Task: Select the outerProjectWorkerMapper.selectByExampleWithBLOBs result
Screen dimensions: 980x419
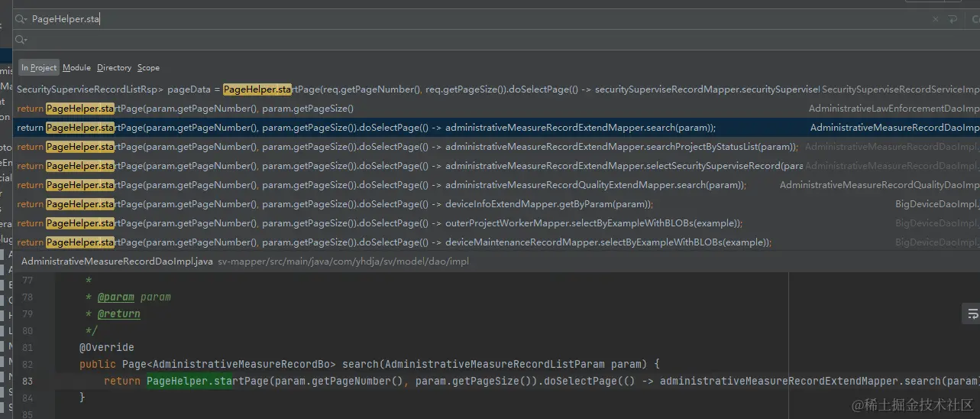Action: (x=496, y=223)
